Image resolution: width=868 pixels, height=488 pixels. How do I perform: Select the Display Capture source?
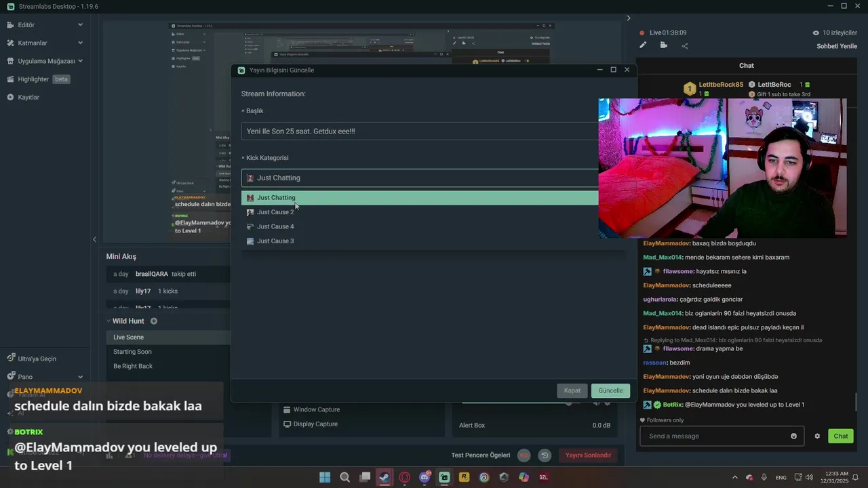(x=315, y=424)
